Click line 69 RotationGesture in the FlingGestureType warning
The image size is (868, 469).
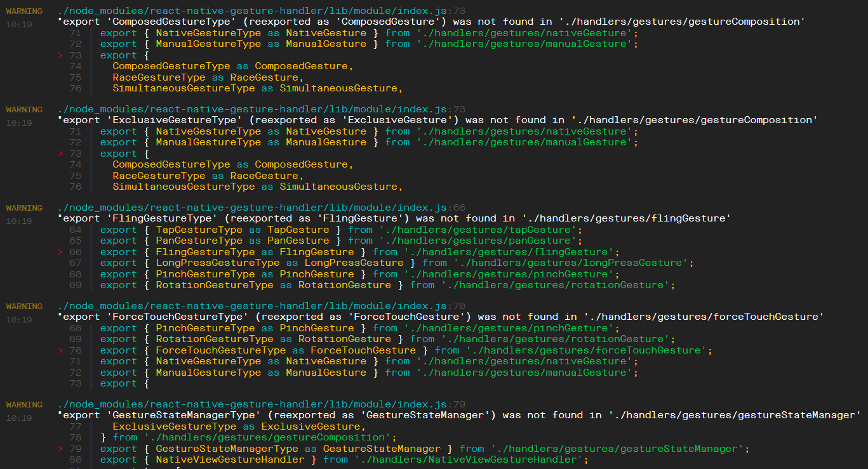[x=388, y=285]
